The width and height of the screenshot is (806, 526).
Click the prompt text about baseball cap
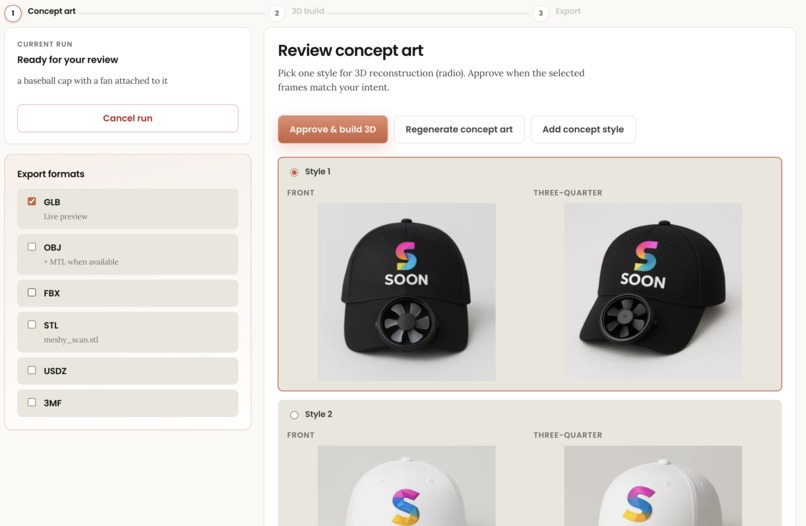(93, 81)
